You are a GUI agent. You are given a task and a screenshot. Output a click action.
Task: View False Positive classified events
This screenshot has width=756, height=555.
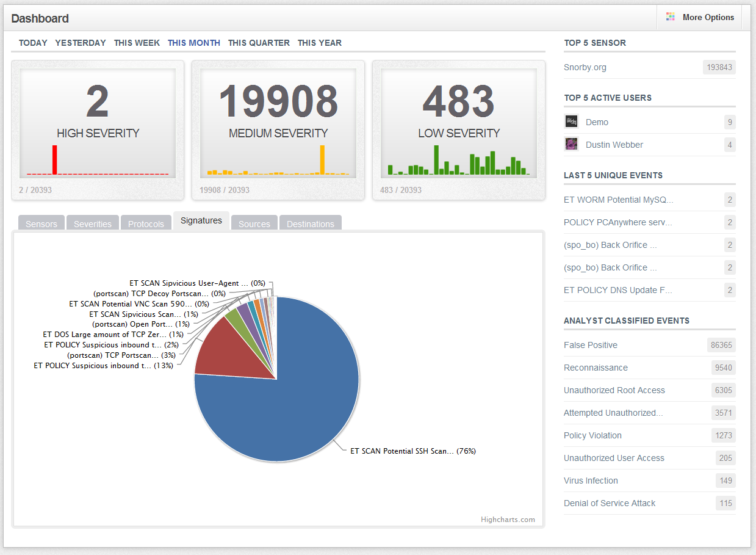591,345
